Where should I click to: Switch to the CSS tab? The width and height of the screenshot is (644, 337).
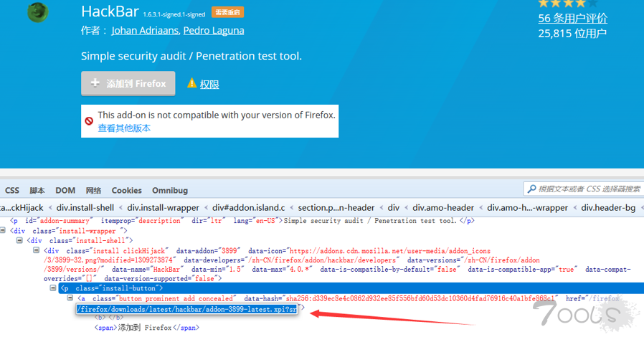click(12, 191)
